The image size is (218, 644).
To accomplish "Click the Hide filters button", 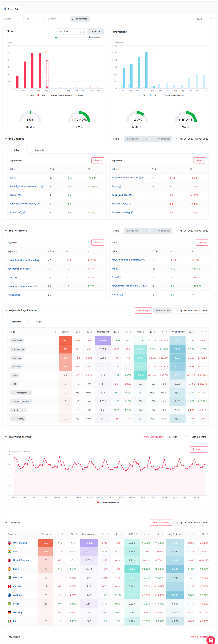I will coord(80,19).
